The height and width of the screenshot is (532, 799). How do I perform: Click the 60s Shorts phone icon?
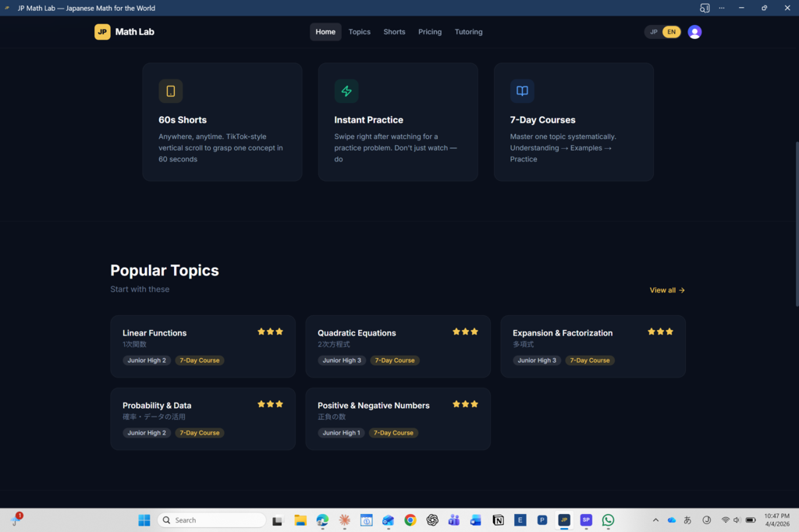(x=170, y=91)
